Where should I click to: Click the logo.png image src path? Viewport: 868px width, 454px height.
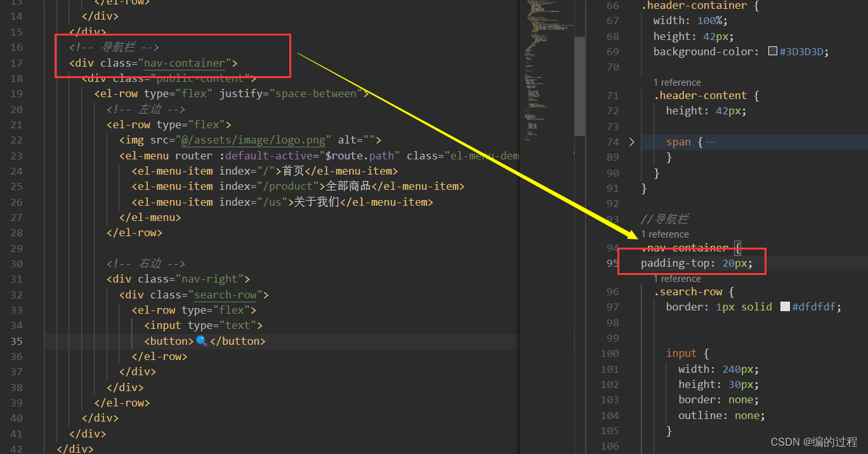point(254,140)
